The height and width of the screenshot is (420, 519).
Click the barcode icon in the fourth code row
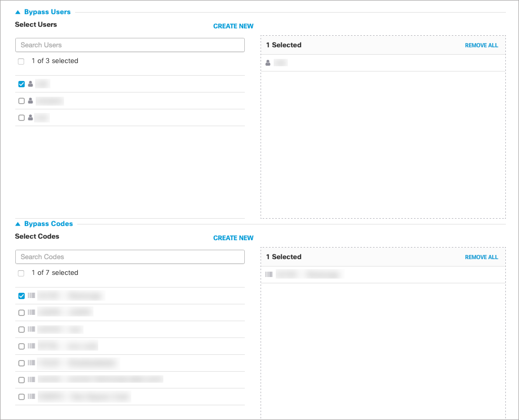click(32, 346)
